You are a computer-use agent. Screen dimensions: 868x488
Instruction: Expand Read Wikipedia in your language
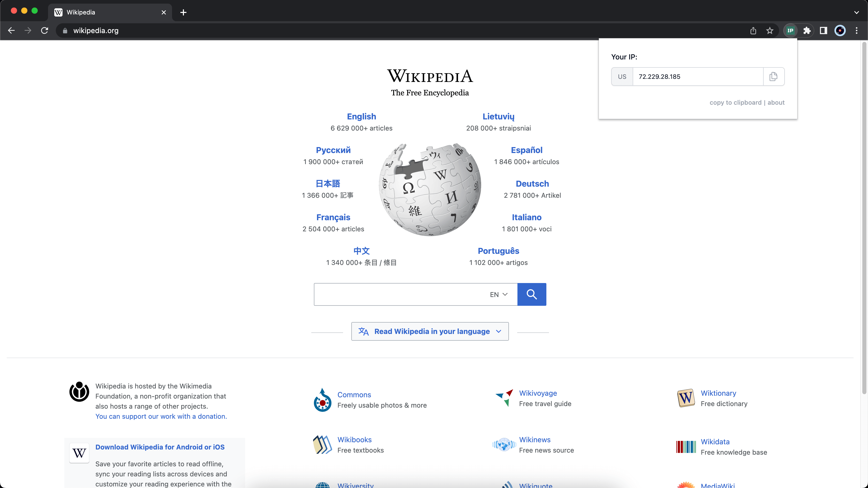(430, 331)
